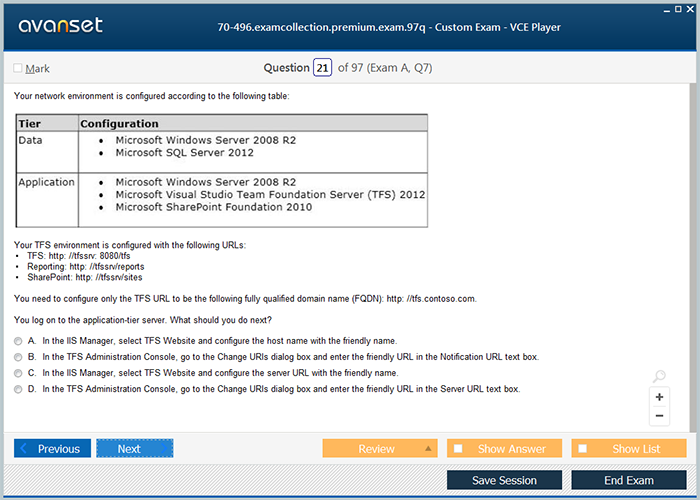700x500 pixels.
Task: Click the Save Session button
Action: coord(504,480)
